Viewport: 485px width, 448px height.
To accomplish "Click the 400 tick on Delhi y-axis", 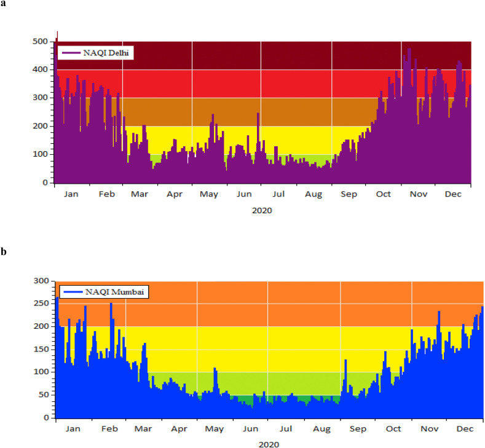I will pyautogui.click(x=40, y=69).
